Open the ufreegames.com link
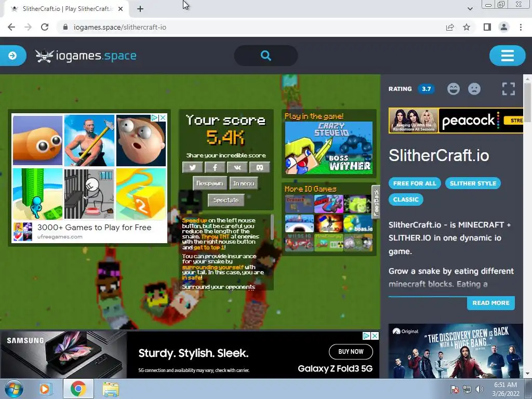This screenshot has width=532, height=399. (60, 237)
